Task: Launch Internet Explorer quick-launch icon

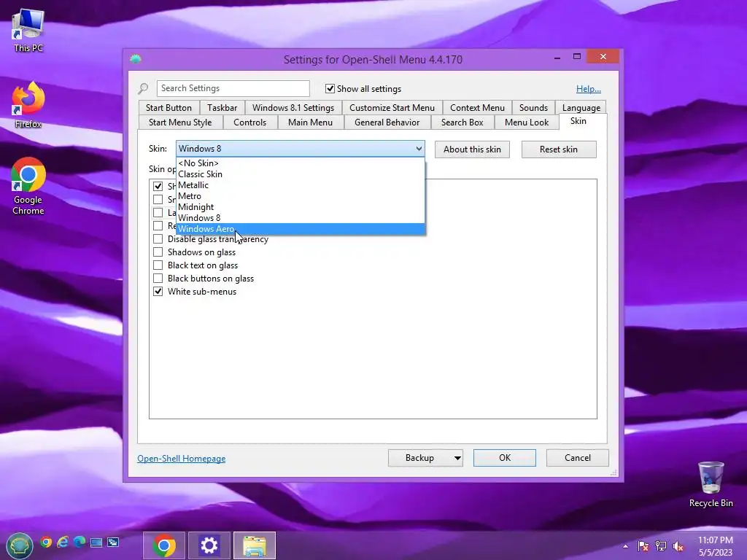Action: [x=63, y=542]
